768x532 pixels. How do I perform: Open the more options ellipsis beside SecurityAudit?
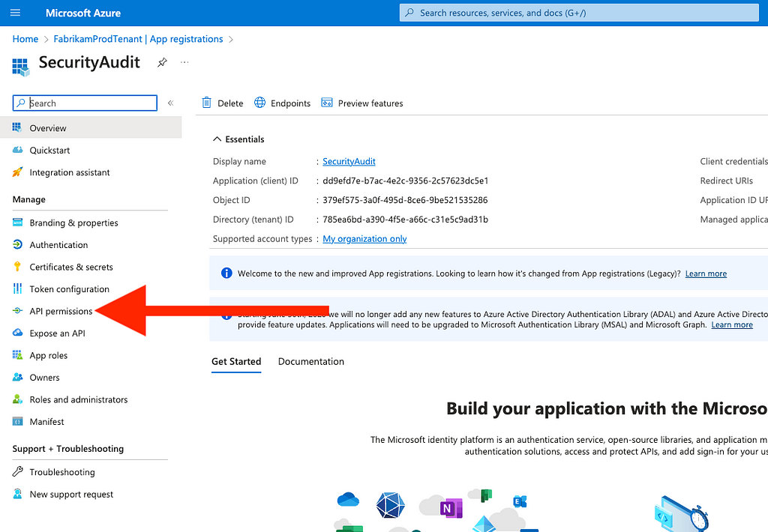(x=184, y=62)
